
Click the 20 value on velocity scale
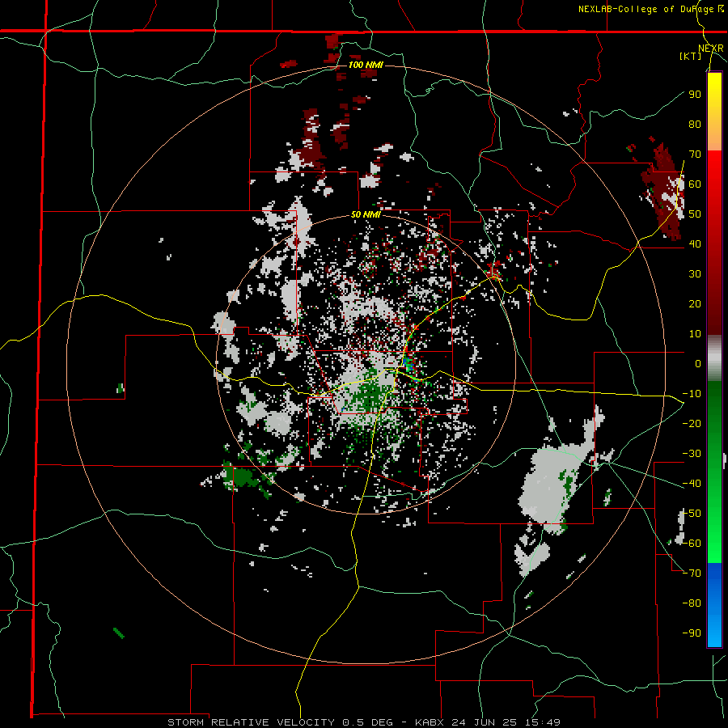[x=695, y=303]
